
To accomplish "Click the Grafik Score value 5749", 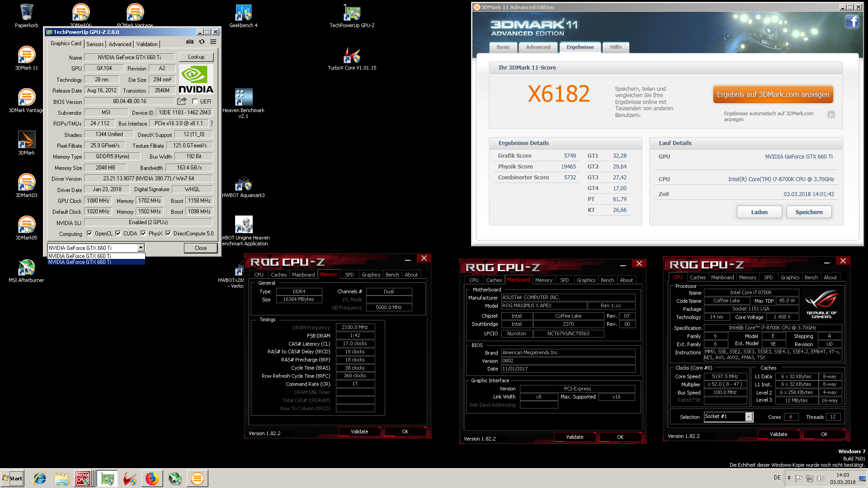I will 570,156.
